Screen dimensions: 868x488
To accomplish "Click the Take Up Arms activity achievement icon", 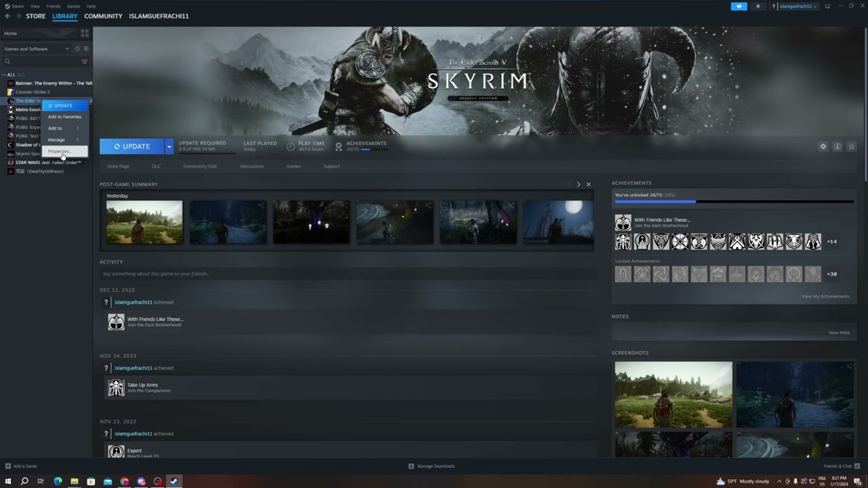I will coord(116,388).
